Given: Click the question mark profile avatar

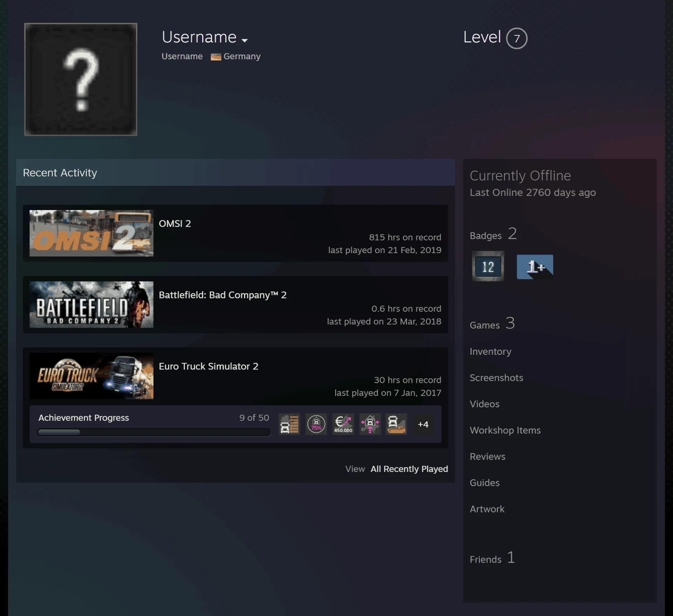Looking at the screenshot, I should 81,79.
